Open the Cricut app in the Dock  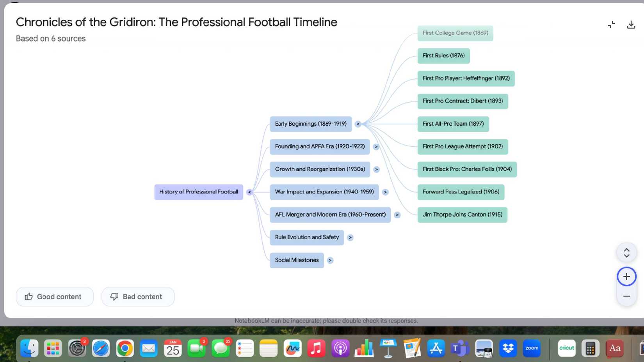[x=566, y=348]
